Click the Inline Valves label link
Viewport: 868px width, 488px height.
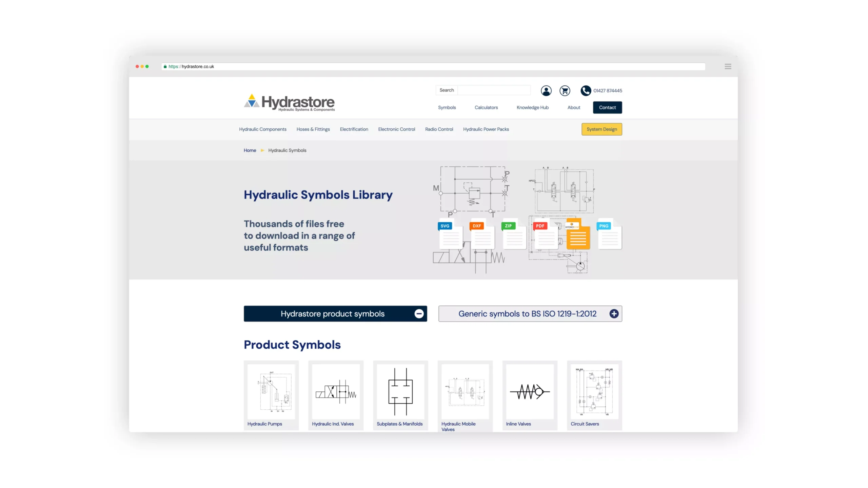click(518, 424)
